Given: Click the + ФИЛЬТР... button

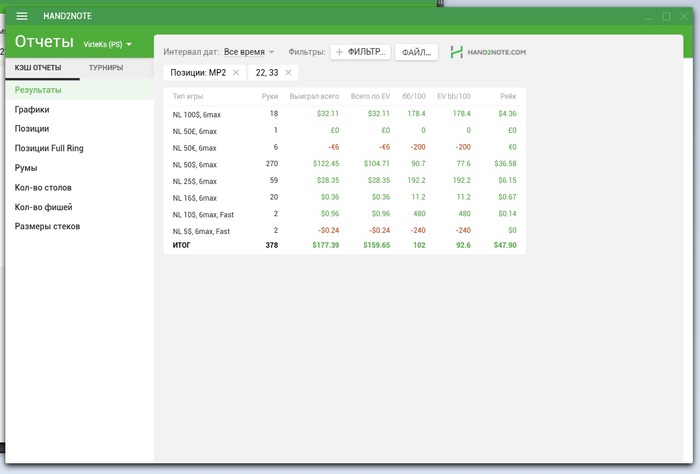Looking at the screenshot, I should (x=361, y=52).
